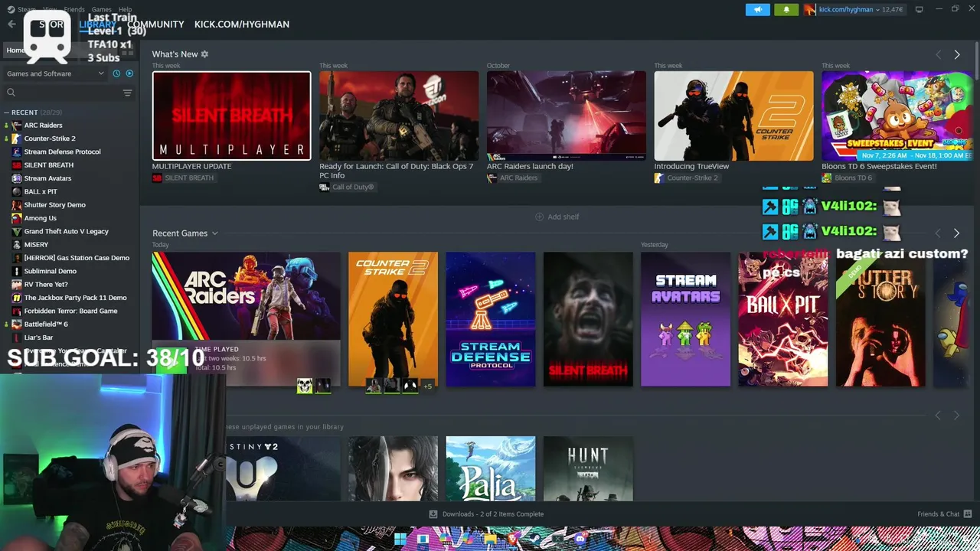Open advanced filters icon beside search
The image size is (980, 551).
click(127, 93)
